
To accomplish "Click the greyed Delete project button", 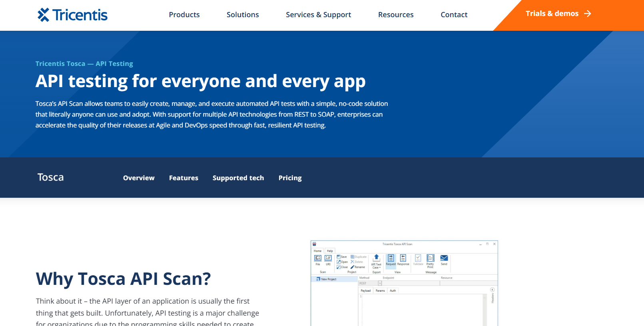I will coord(357,262).
